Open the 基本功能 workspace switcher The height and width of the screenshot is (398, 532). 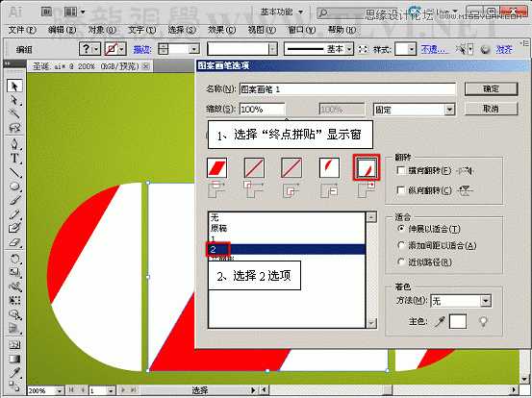(x=282, y=12)
